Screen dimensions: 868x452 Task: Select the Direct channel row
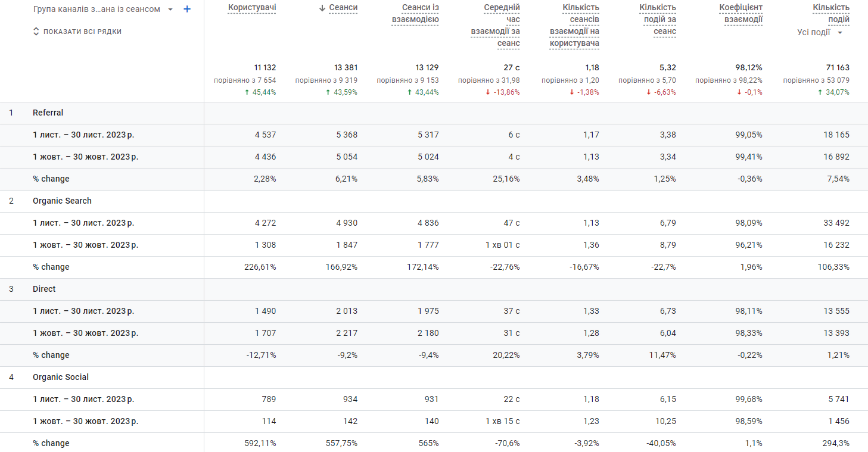point(44,289)
